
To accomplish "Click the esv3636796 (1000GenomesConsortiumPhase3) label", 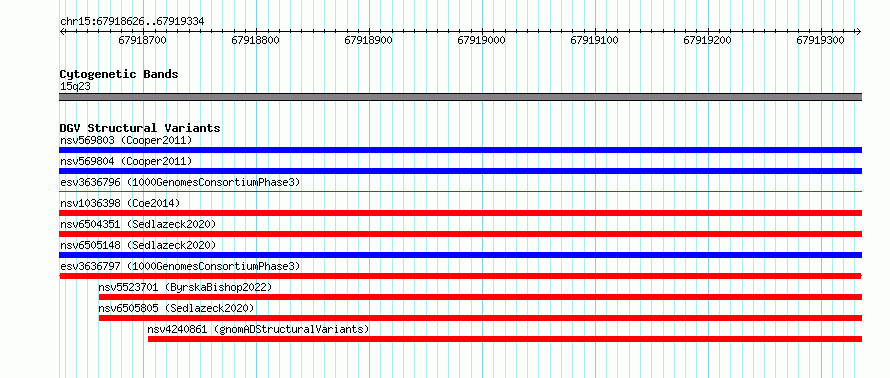I will point(180,182).
